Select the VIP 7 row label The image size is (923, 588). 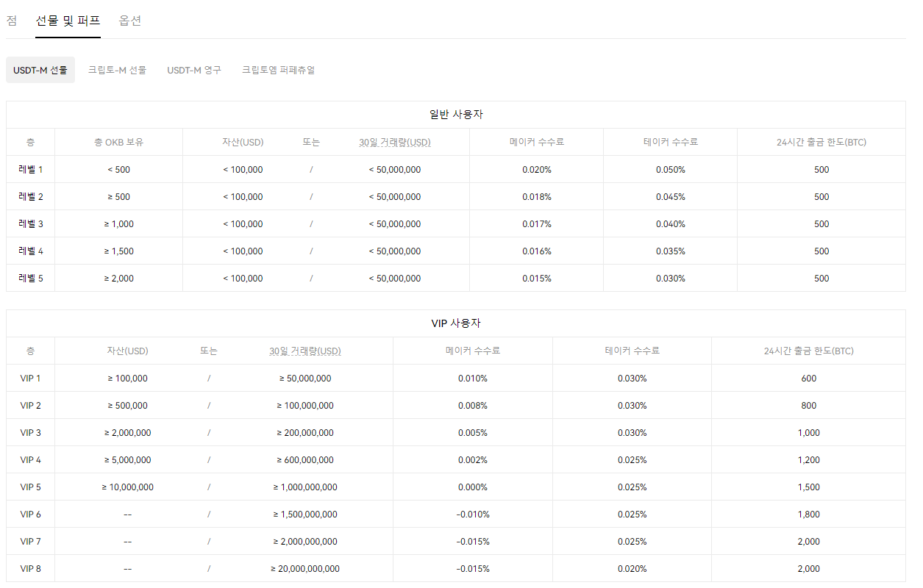click(x=31, y=542)
